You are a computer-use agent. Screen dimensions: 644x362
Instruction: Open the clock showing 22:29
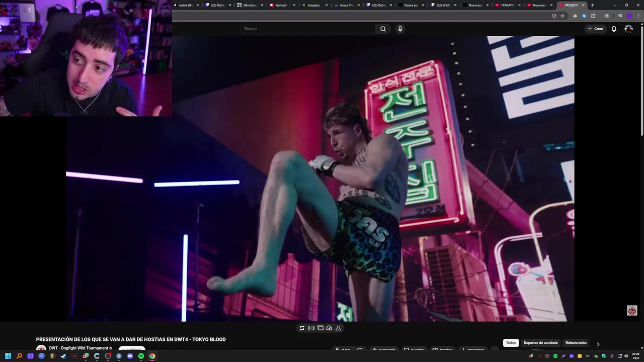(635, 356)
